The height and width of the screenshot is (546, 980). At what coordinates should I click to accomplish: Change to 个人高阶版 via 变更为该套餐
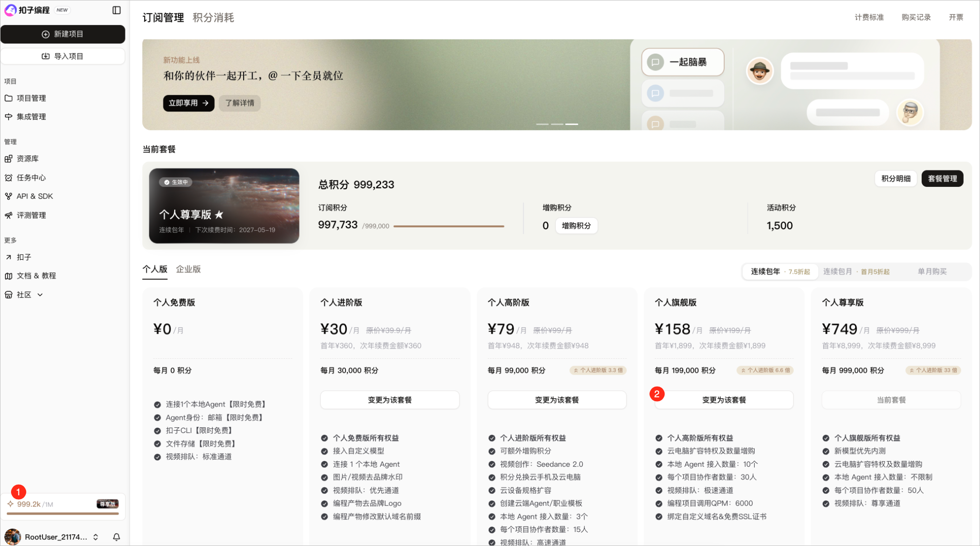pyautogui.click(x=557, y=400)
